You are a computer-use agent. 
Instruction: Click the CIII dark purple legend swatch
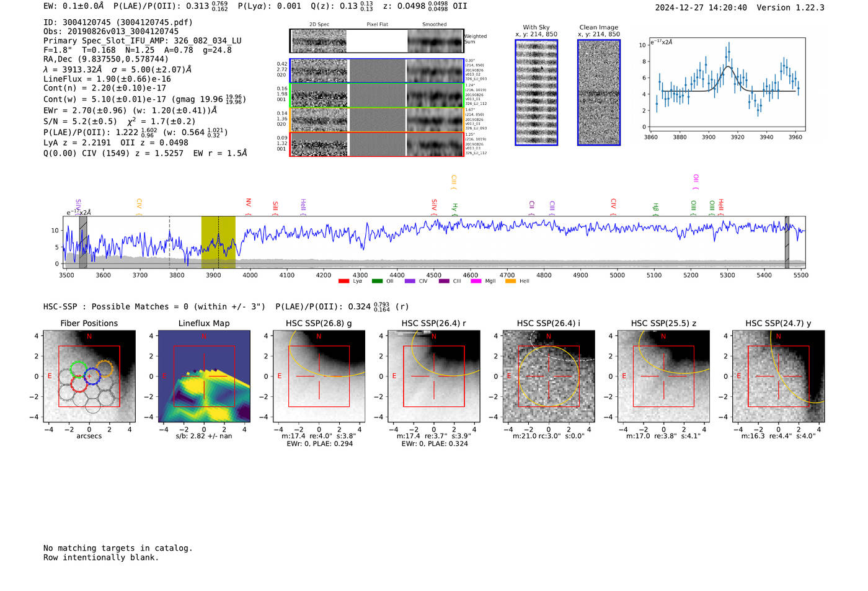coord(444,282)
